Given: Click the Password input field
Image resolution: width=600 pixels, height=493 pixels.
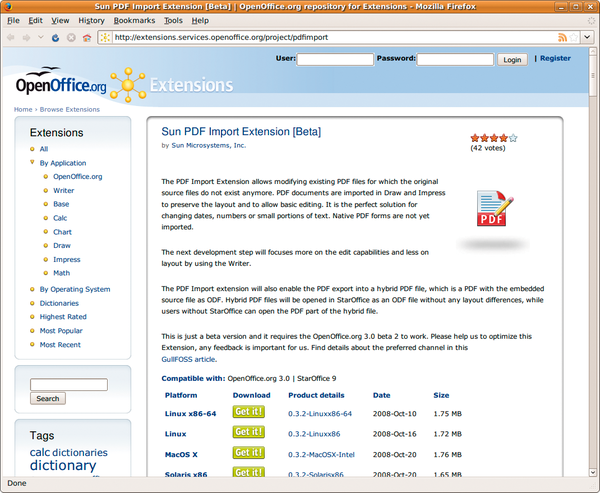Looking at the screenshot, I should (455, 59).
